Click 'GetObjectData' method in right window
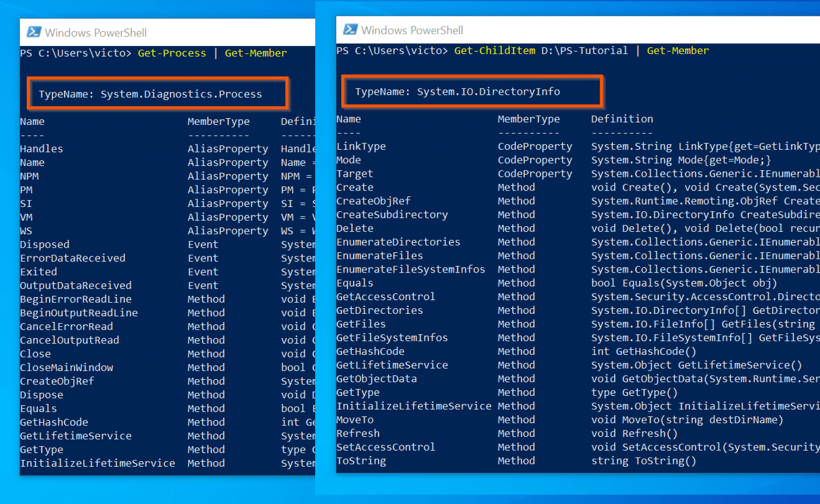Viewport: 820px width, 504px height. point(376,379)
